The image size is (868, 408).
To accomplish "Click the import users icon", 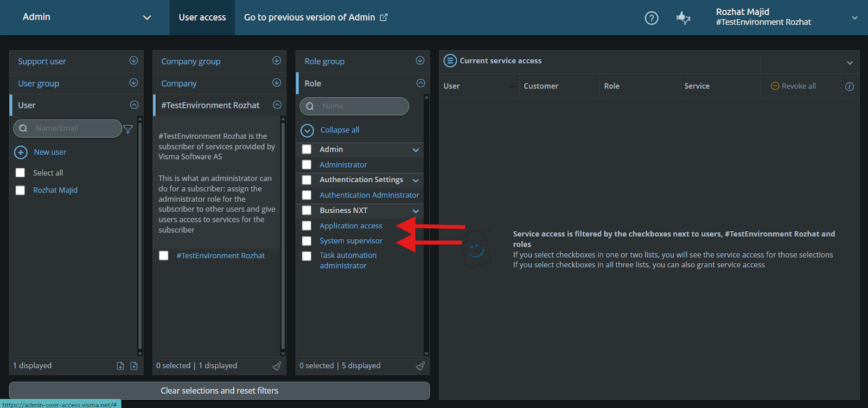I will [120, 366].
